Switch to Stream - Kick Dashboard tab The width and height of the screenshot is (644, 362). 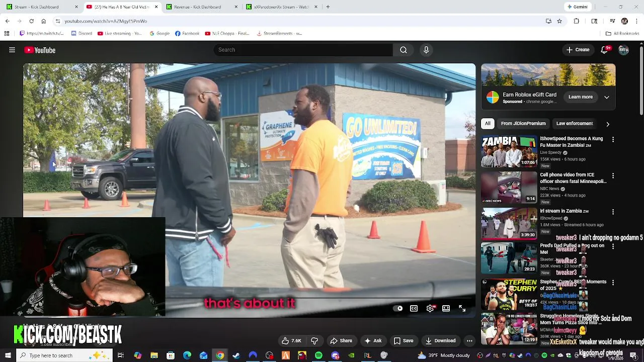pyautogui.click(x=40, y=7)
